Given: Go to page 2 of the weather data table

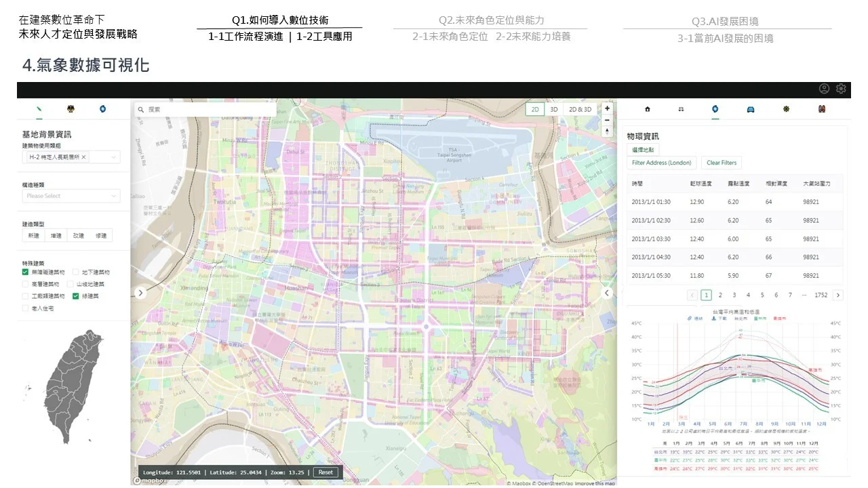Looking at the screenshot, I should [720, 295].
